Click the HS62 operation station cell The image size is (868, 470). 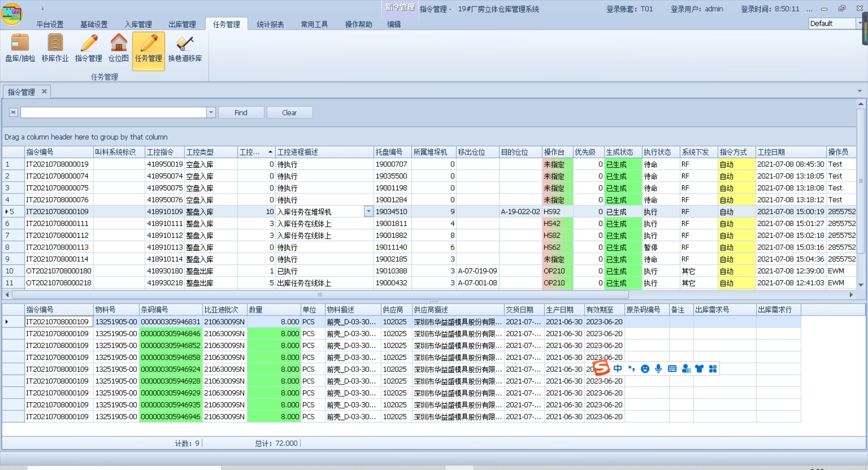(557, 247)
